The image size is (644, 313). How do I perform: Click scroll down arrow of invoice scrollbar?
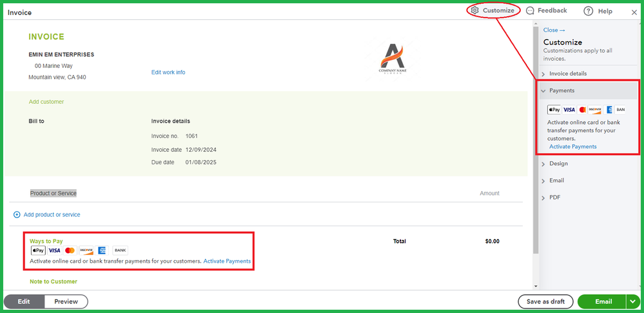pos(535,287)
